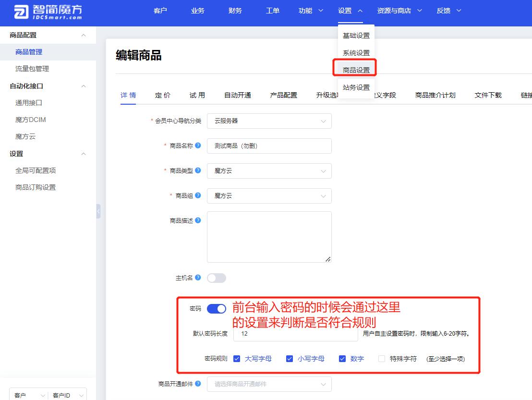The width and height of the screenshot is (532, 400).
Task: Enable the 特殊字符 password rule
Action: [382, 359]
